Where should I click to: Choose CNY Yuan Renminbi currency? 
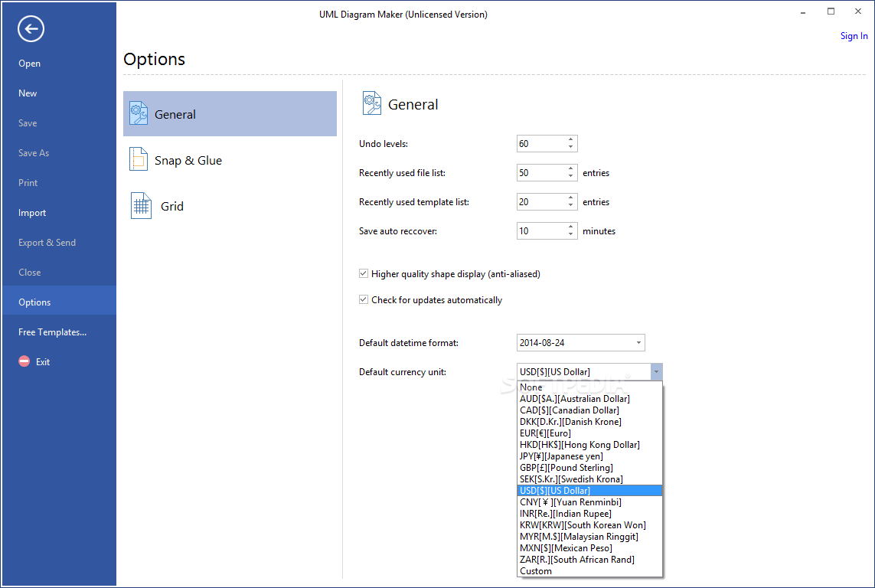(x=590, y=502)
